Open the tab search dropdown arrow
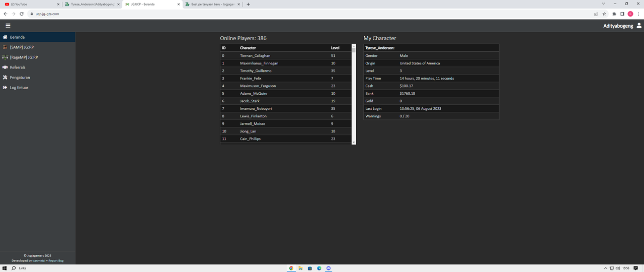Screen dimensions: 644x272 click(603, 4)
